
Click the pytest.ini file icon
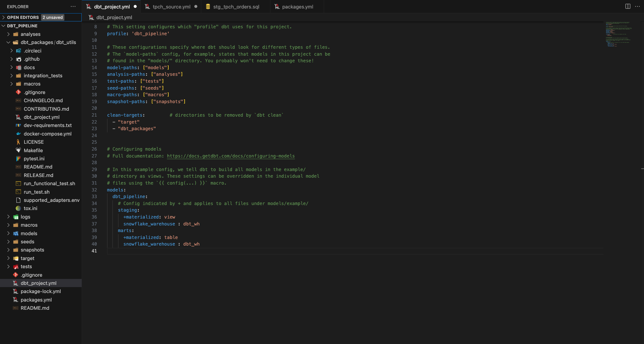(x=19, y=158)
